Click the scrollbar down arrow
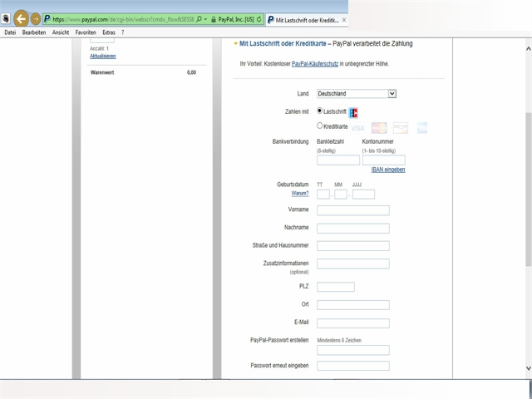 [x=529, y=368]
